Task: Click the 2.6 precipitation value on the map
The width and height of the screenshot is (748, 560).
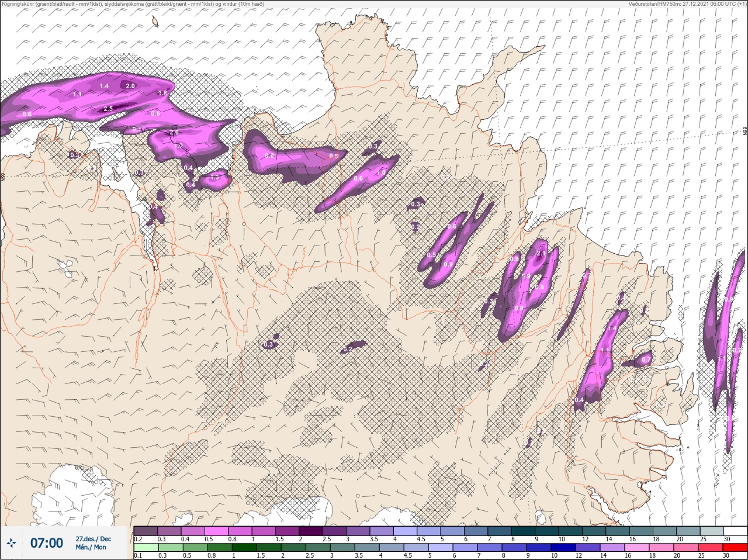Action: [174, 133]
